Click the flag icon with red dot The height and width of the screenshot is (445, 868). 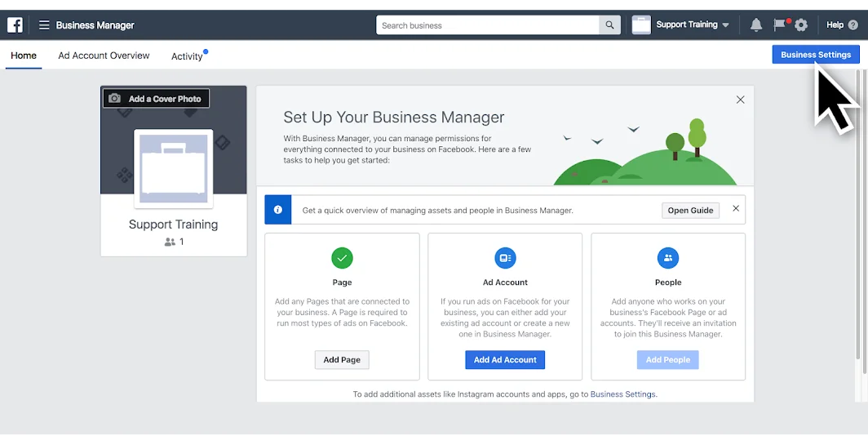tap(781, 24)
